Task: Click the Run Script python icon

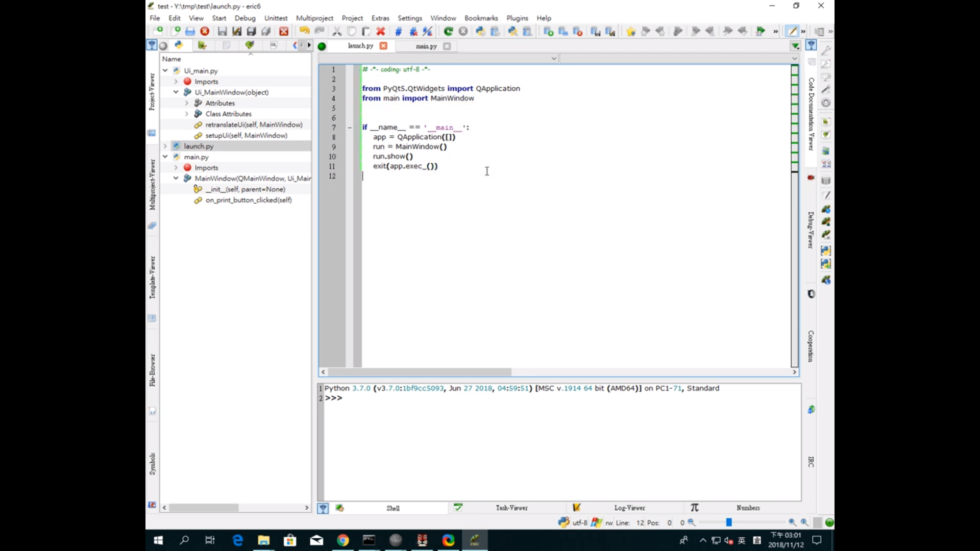Action: click(x=480, y=31)
